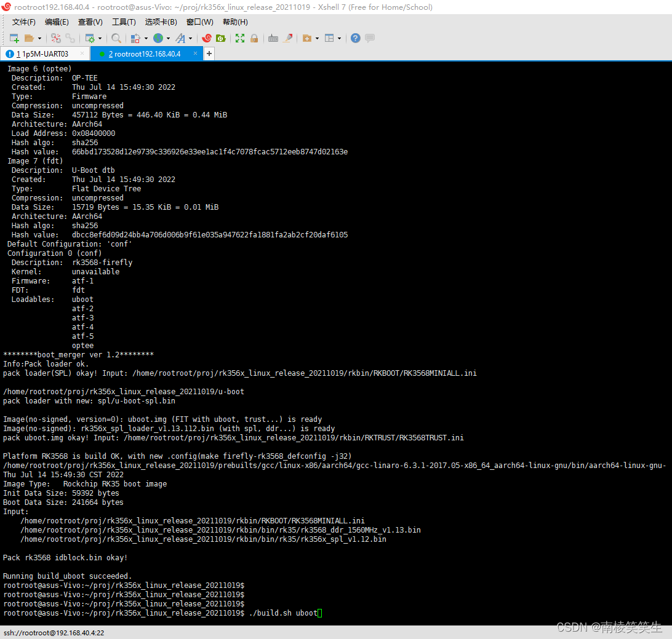This screenshot has height=639, width=672.
Task: Toggle full screen mode icon
Action: pyautogui.click(x=240, y=38)
